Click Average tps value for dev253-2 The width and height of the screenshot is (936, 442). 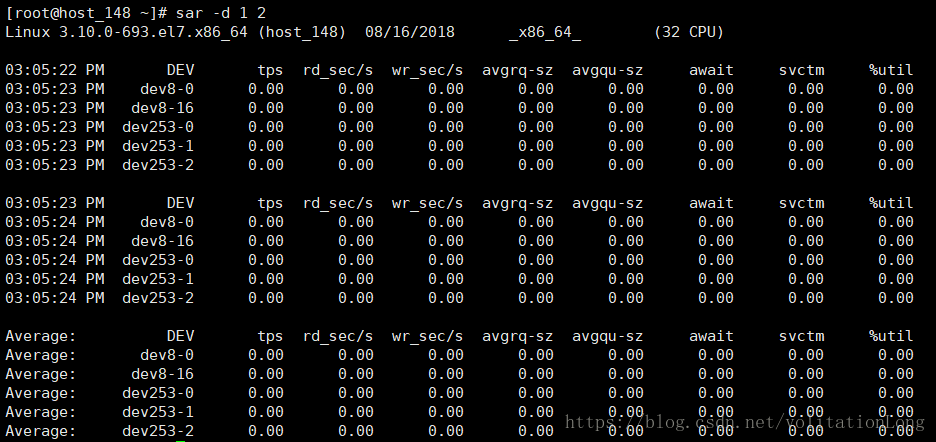[x=266, y=431]
